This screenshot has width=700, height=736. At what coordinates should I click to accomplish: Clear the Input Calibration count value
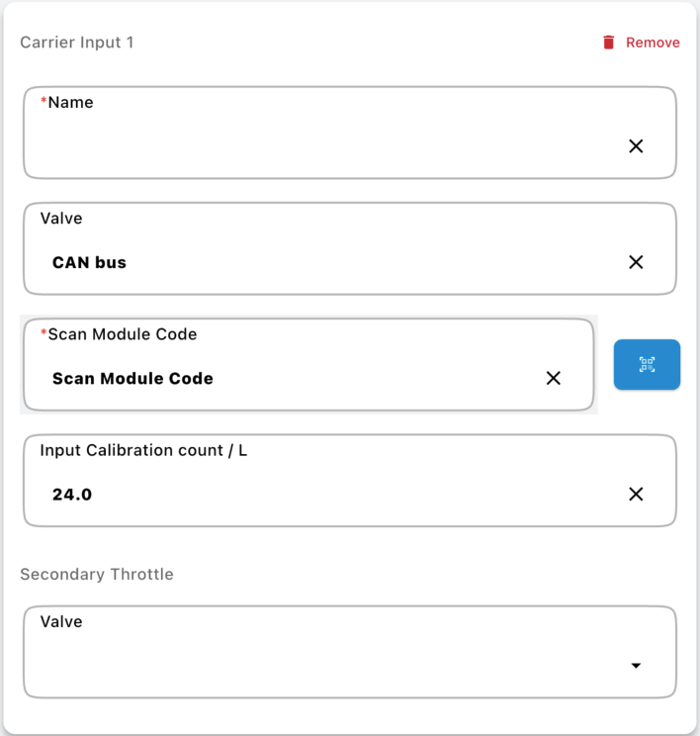pyautogui.click(x=636, y=494)
